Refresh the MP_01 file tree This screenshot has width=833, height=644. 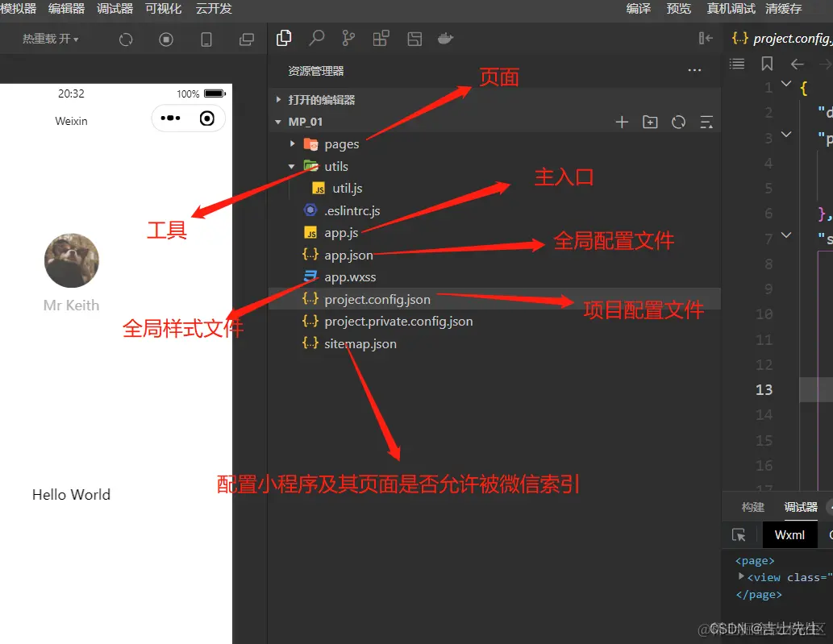pyautogui.click(x=678, y=121)
